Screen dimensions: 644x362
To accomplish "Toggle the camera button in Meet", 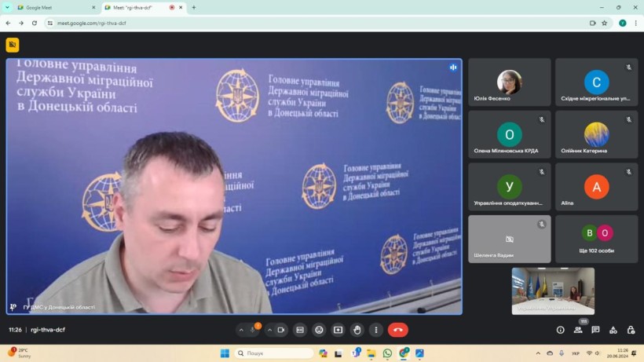I will coord(281,330).
